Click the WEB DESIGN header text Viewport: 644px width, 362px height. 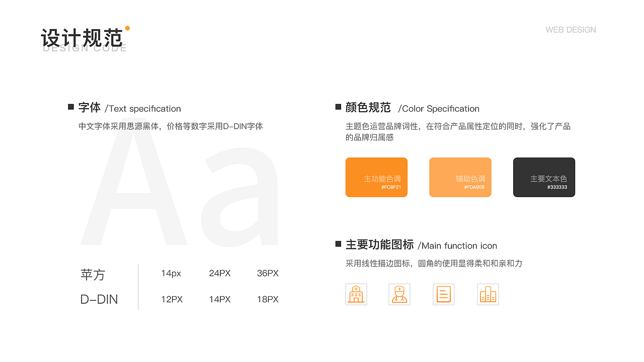pyautogui.click(x=571, y=30)
